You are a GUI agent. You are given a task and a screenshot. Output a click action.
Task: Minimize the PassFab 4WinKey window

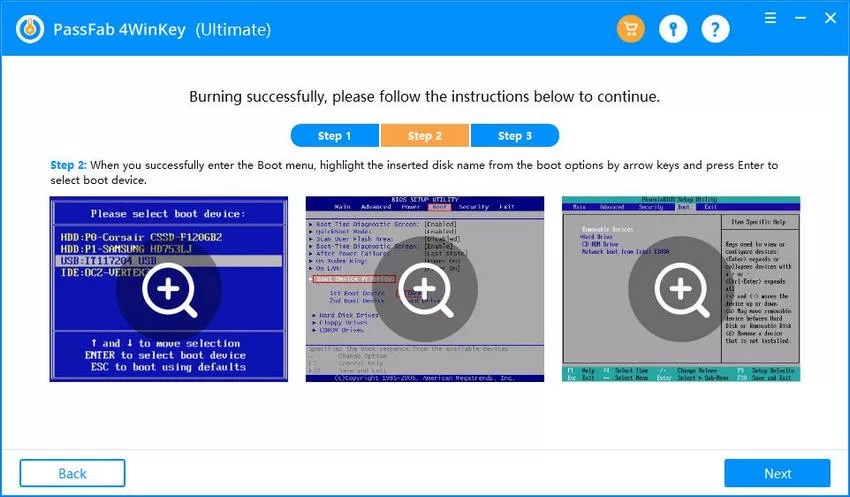pyautogui.click(x=800, y=18)
